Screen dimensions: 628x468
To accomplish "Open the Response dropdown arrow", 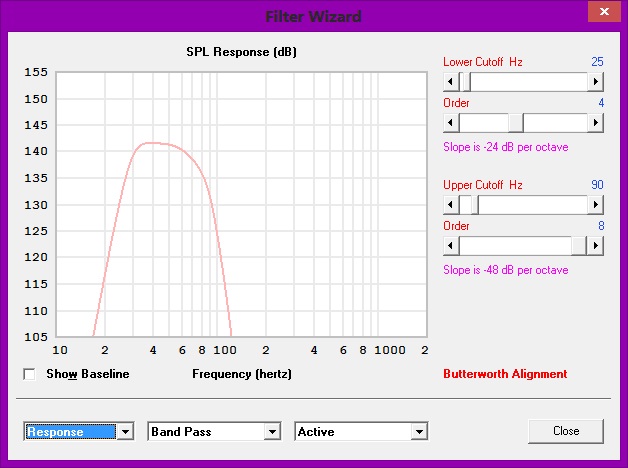I will point(125,432).
